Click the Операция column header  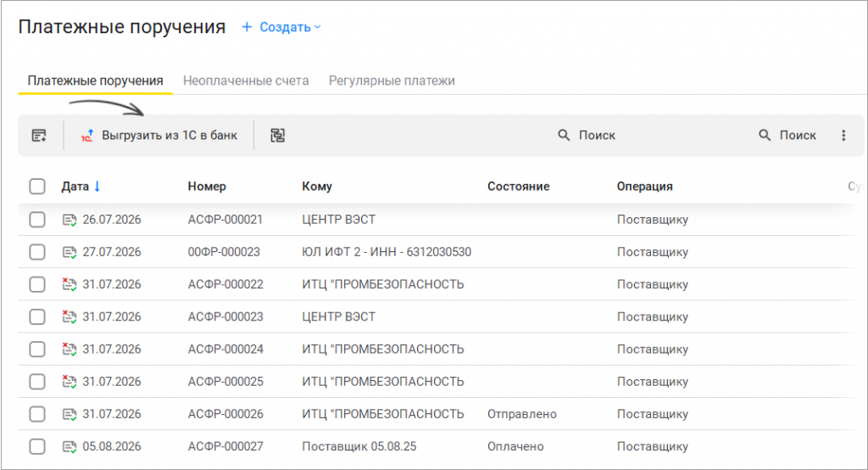coord(645,187)
